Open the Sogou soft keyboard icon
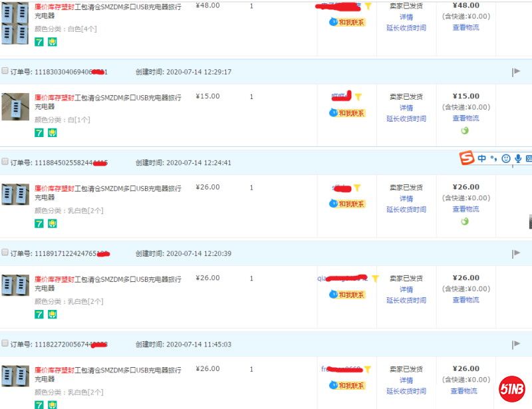 point(529,159)
